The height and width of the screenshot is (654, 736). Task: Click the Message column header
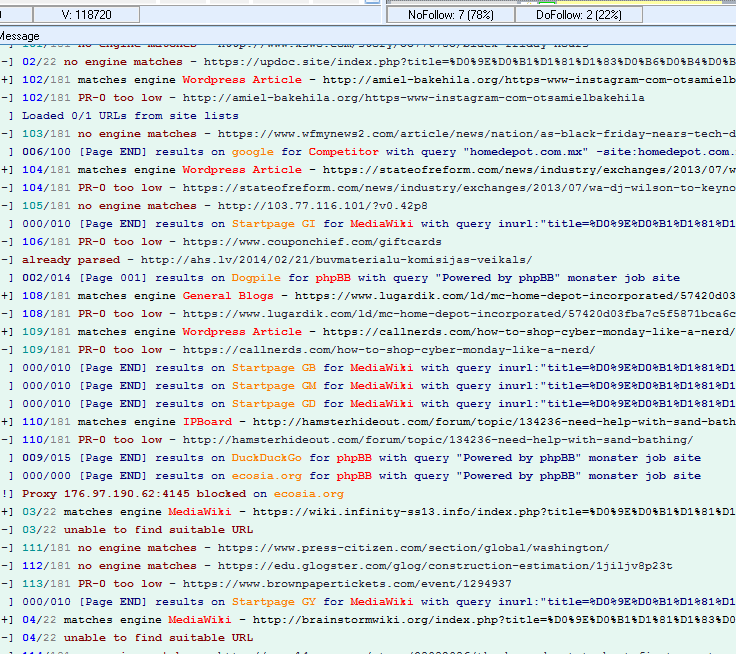[368, 36]
